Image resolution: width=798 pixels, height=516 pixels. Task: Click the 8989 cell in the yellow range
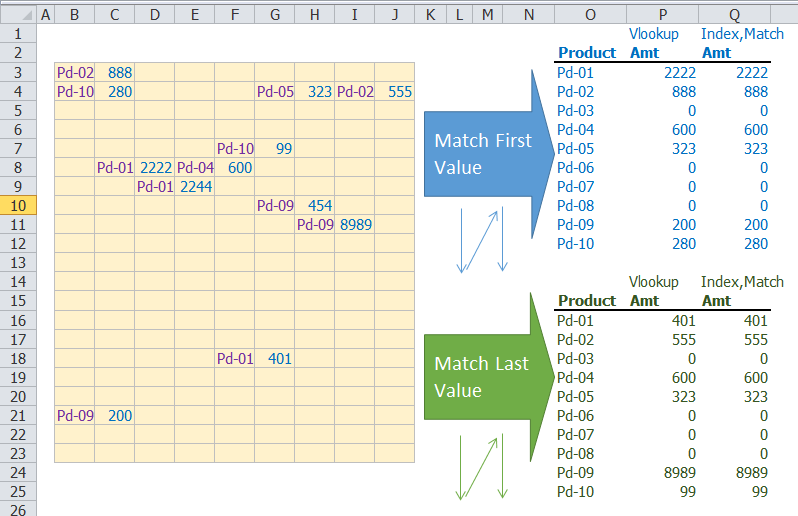point(355,225)
